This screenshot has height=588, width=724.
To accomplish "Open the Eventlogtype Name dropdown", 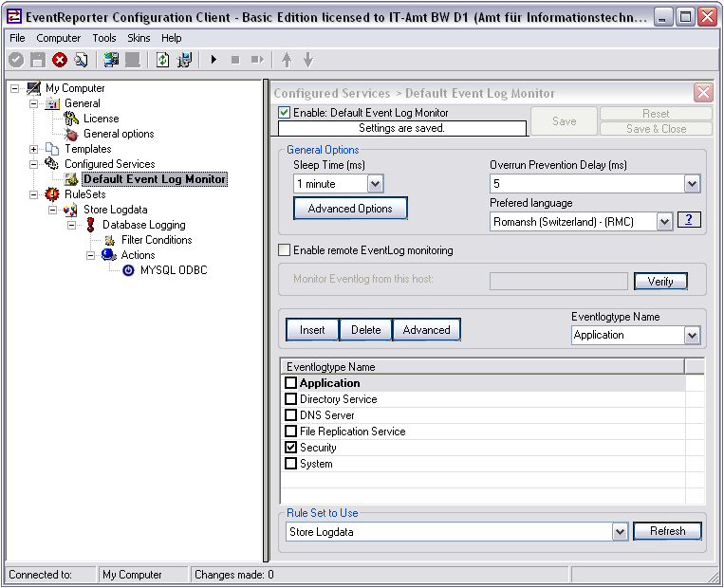I will [x=692, y=336].
